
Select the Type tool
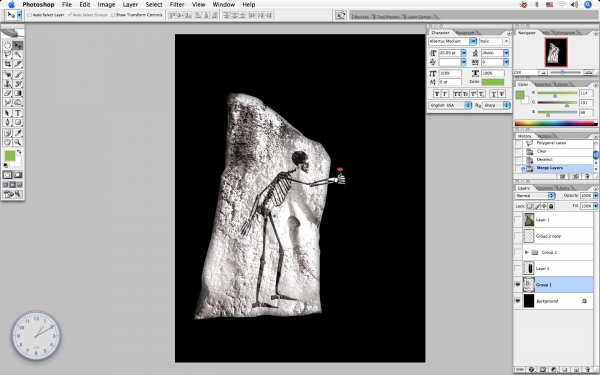tap(18, 112)
